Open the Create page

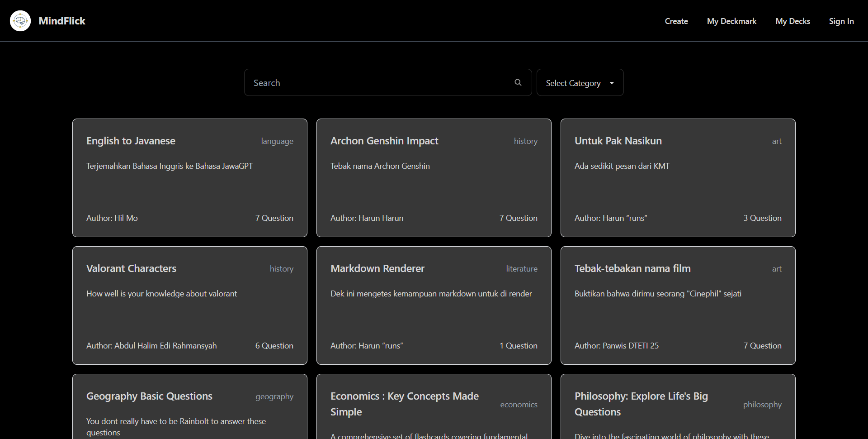(x=676, y=21)
